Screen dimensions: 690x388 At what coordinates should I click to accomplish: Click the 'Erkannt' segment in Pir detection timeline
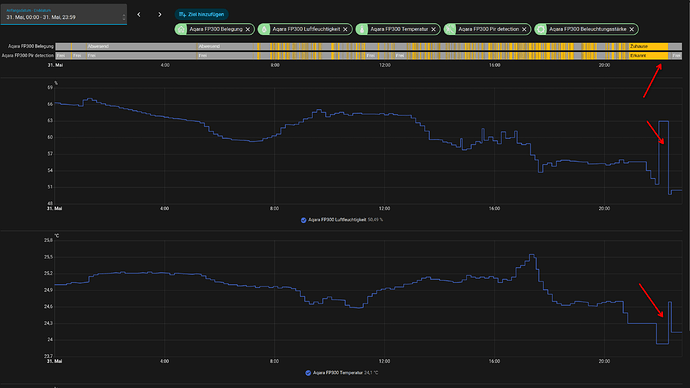[x=648, y=55]
